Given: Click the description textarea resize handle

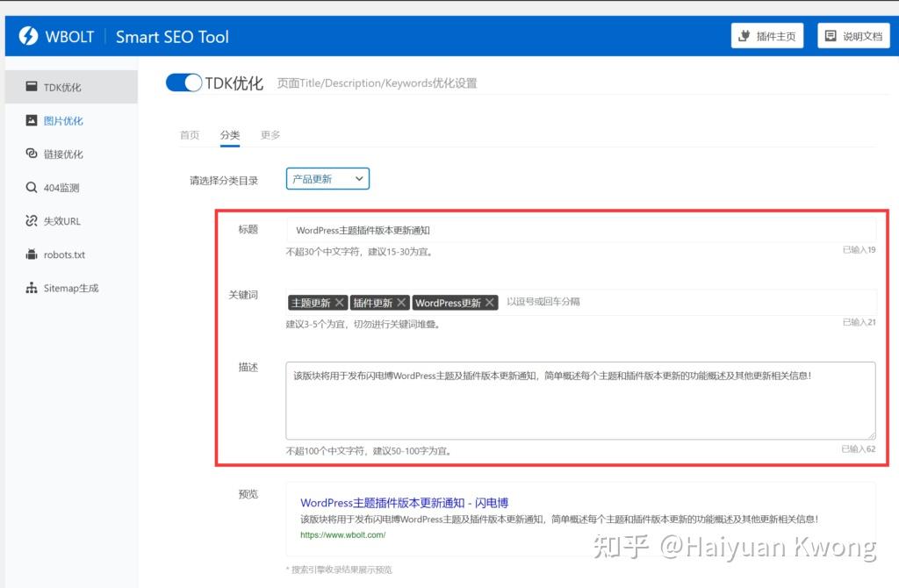Looking at the screenshot, I should (872, 435).
